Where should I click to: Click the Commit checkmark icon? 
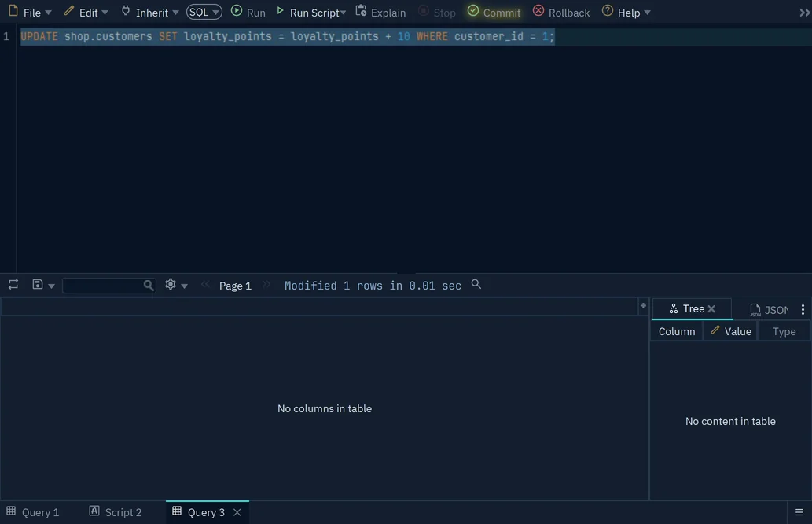(472, 11)
